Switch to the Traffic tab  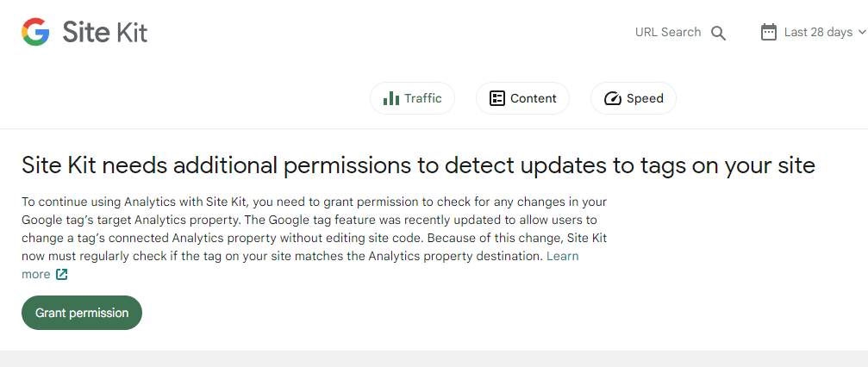(x=412, y=98)
